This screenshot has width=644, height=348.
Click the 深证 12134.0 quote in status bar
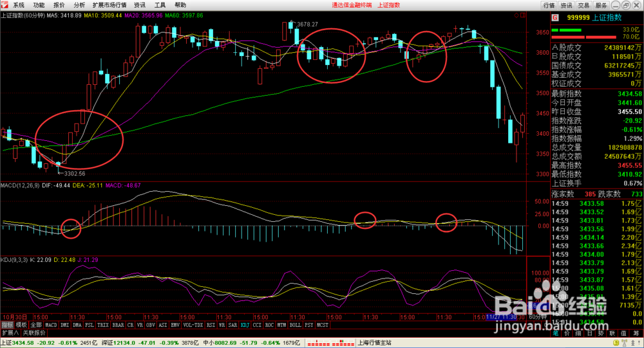point(150,343)
